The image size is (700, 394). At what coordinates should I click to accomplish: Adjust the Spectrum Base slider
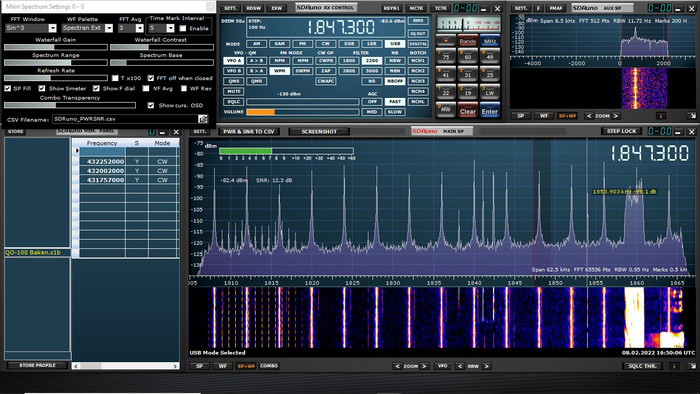tap(162, 62)
